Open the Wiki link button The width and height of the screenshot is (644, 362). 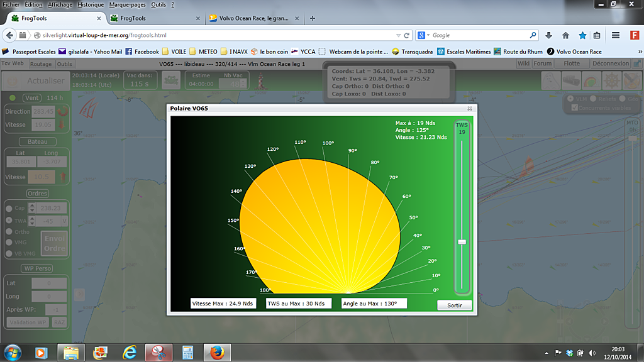click(x=523, y=63)
